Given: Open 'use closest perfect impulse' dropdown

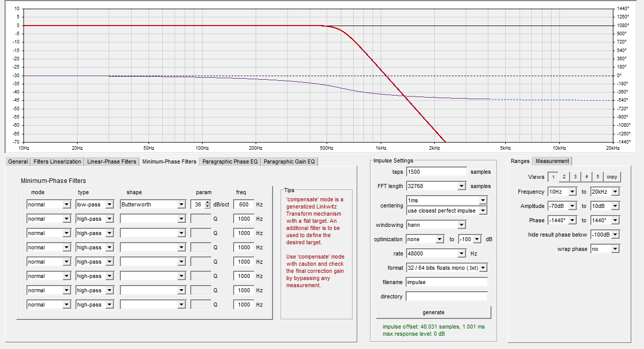Looking at the screenshot, I should point(447,210).
